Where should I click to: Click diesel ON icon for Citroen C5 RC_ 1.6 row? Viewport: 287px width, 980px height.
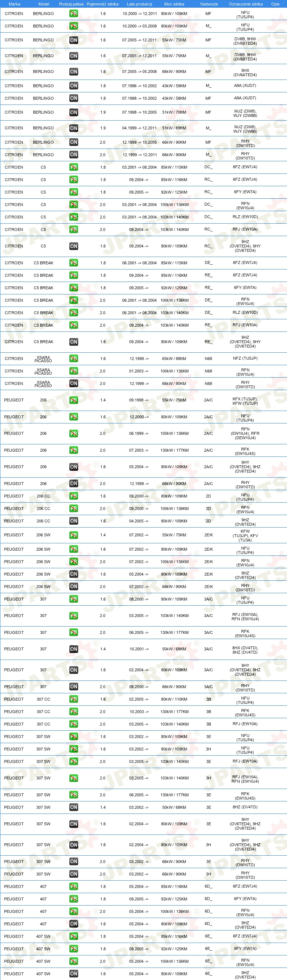pos(73,246)
